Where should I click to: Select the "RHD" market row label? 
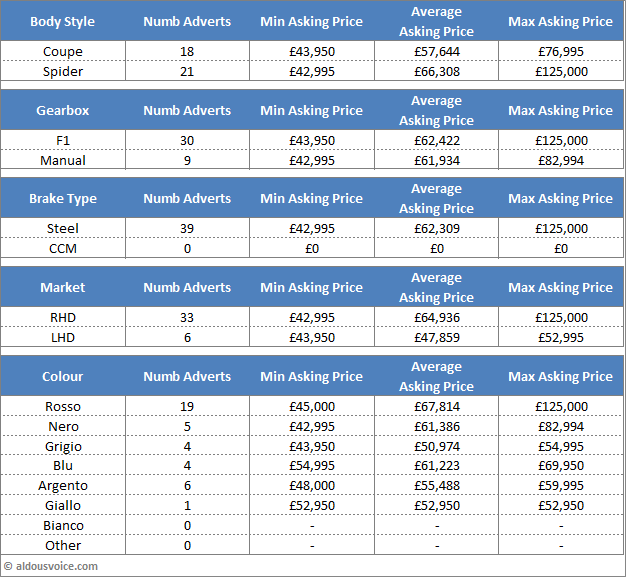click(63, 318)
